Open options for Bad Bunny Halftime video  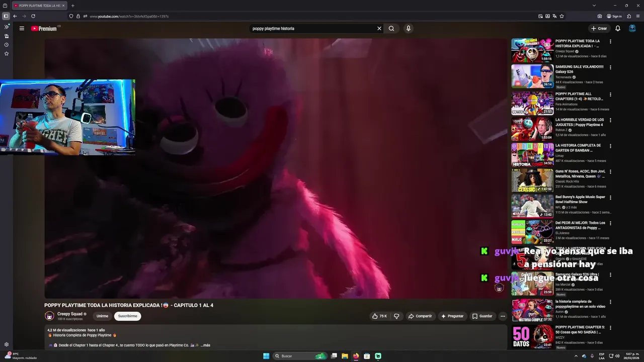point(610,197)
